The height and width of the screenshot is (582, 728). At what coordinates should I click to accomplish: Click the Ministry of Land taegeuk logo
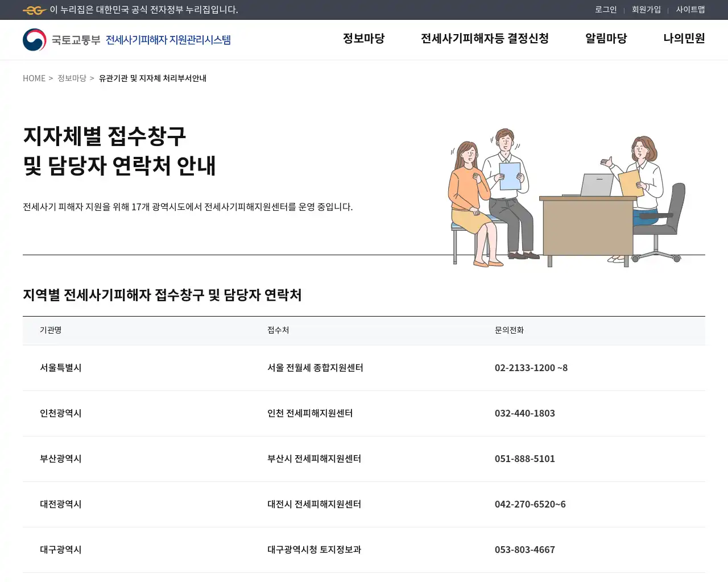(x=35, y=40)
